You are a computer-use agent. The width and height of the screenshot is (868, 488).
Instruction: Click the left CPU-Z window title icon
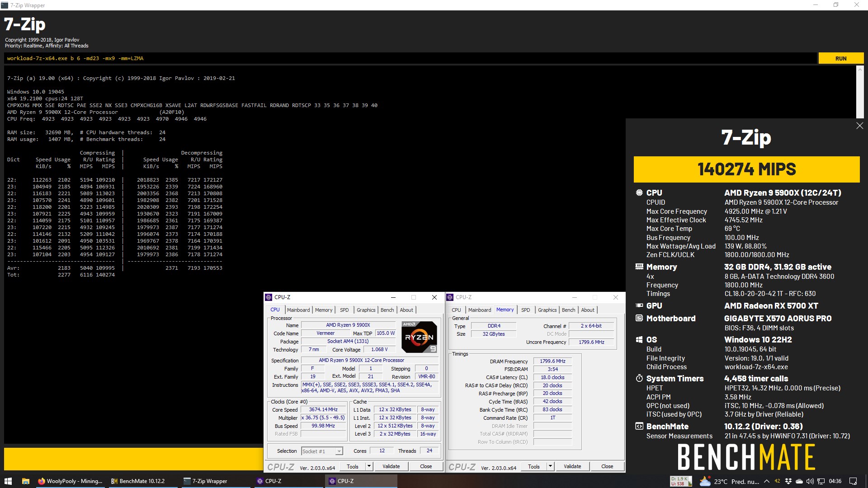pyautogui.click(x=269, y=297)
